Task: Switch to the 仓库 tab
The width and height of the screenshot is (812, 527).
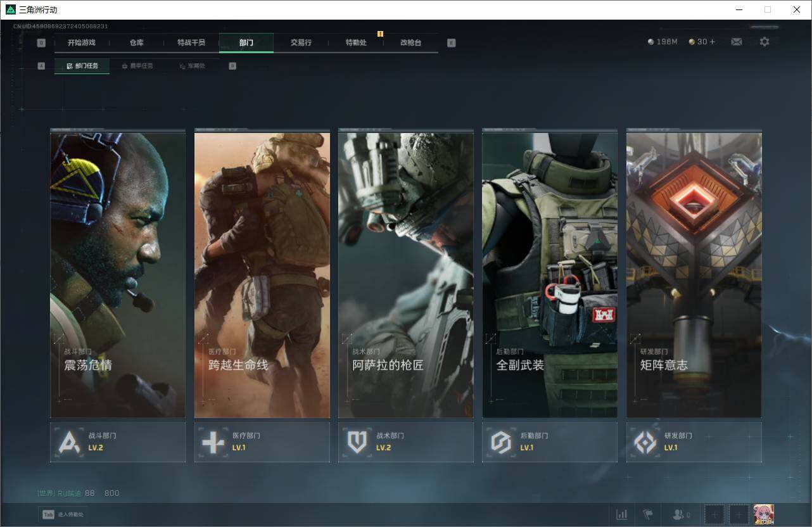Action: tap(136, 42)
